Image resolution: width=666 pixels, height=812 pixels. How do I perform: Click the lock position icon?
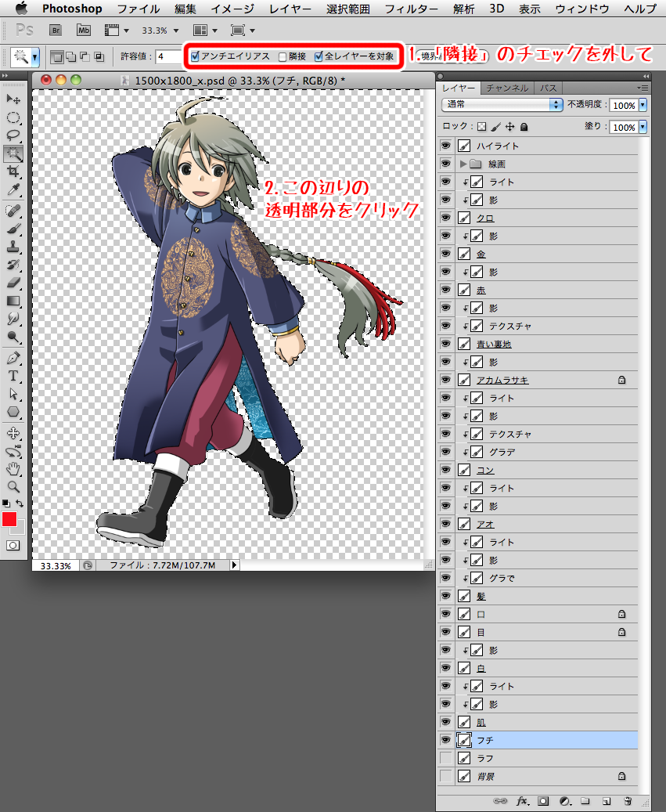click(x=510, y=127)
